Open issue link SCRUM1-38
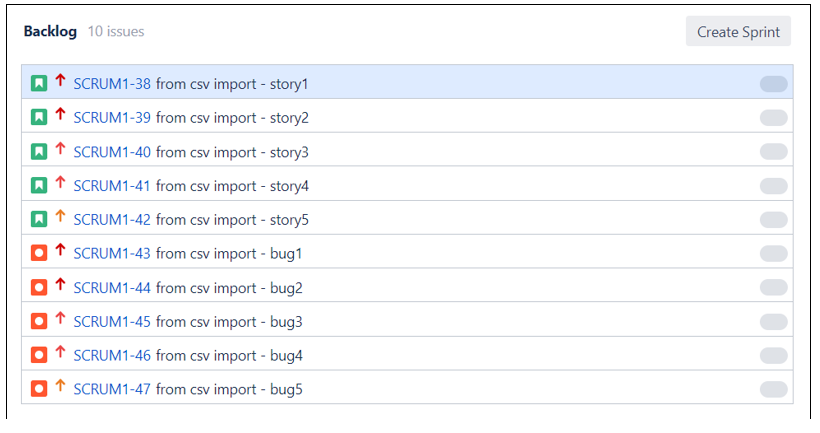820x433 pixels. [112, 84]
